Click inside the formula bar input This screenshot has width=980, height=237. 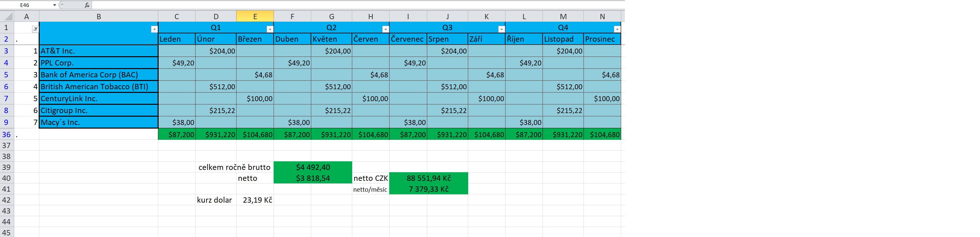[x=342, y=5]
